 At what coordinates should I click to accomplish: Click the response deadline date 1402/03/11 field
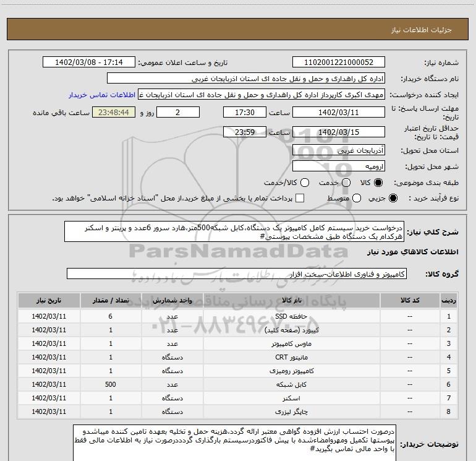(x=339, y=113)
